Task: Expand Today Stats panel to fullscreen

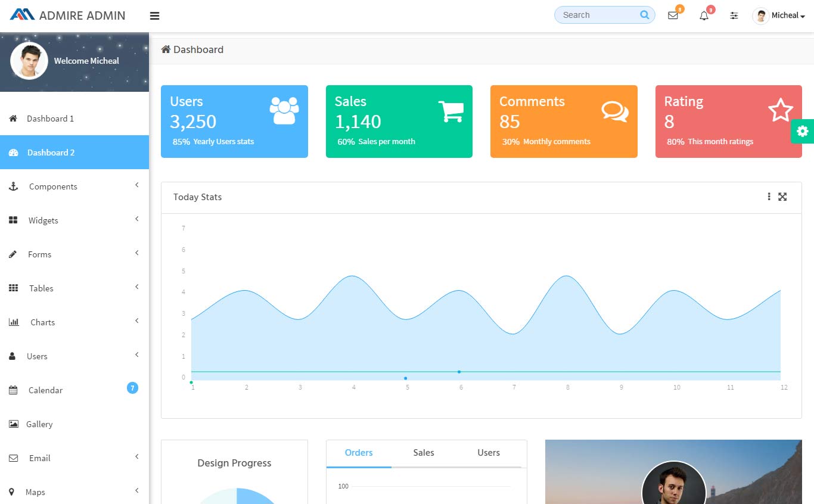Action: click(782, 197)
